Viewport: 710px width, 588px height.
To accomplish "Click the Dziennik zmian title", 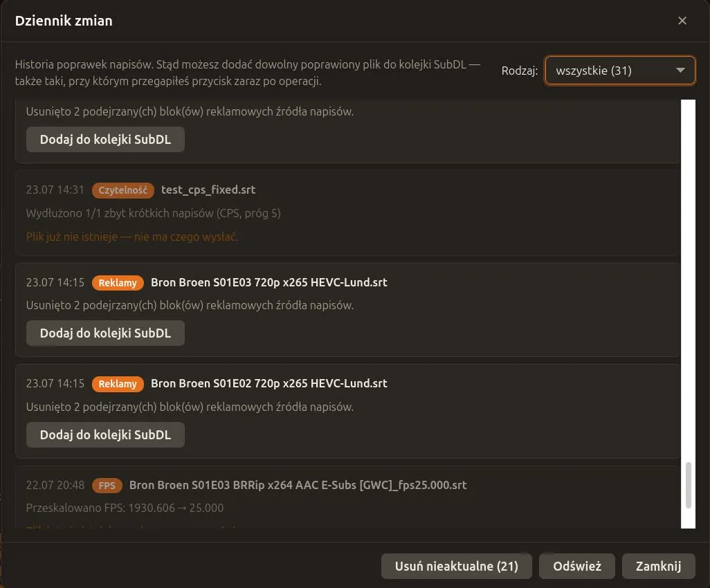I will (64, 21).
